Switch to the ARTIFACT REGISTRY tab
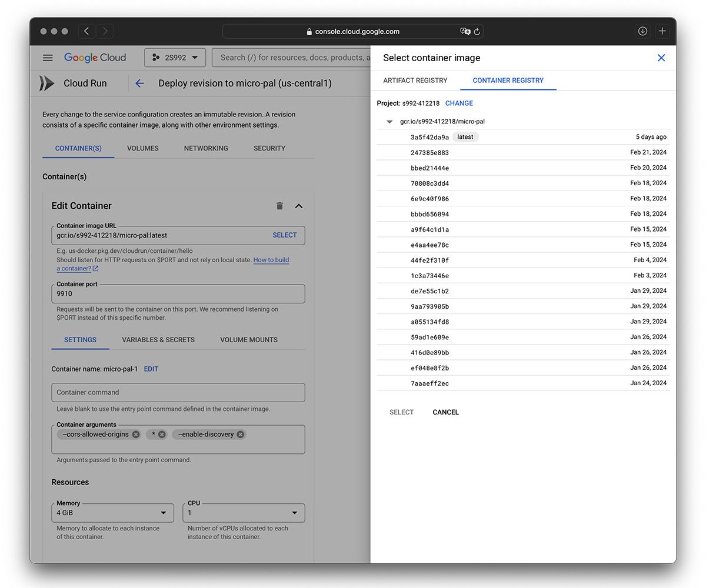This screenshot has height=588, width=706. pyautogui.click(x=415, y=81)
